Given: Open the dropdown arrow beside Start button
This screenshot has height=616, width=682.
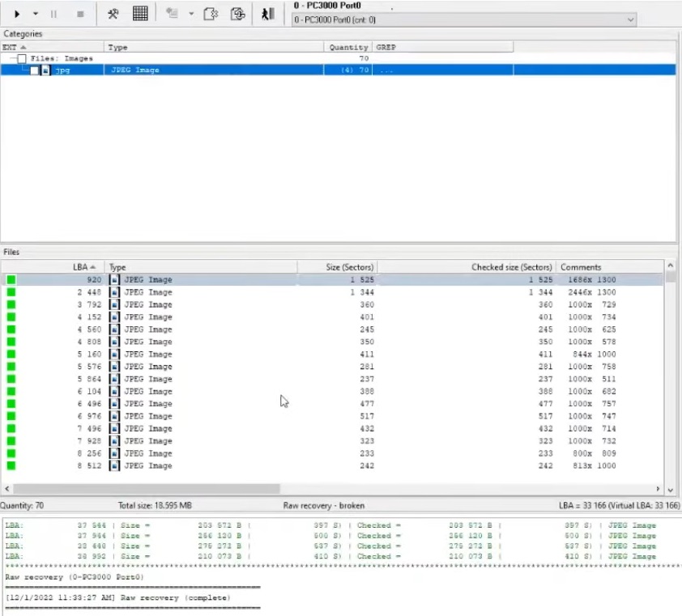Looking at the screenshot, I should pos(36,14).
